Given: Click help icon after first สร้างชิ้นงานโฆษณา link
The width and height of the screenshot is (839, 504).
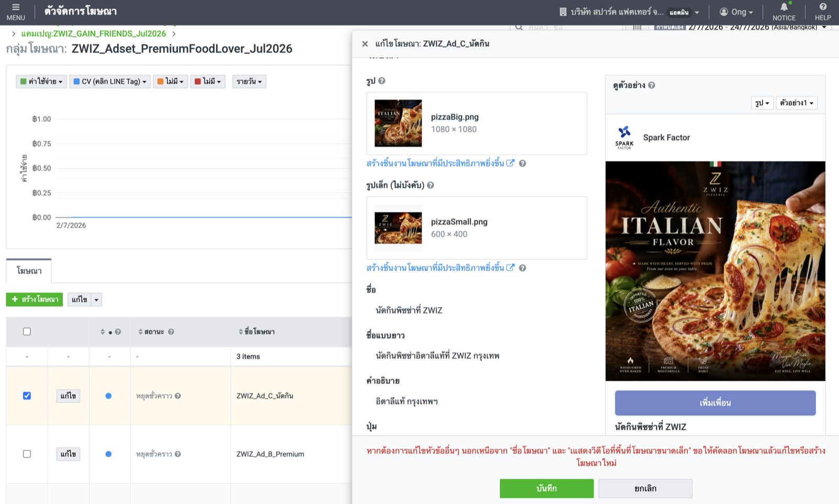Looking at the screenshot, I should 522,163.
